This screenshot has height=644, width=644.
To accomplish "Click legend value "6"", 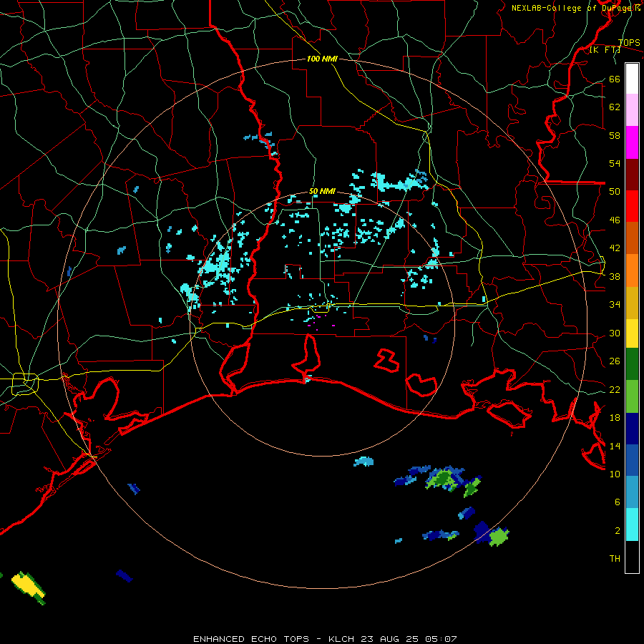I will (618, 502).
